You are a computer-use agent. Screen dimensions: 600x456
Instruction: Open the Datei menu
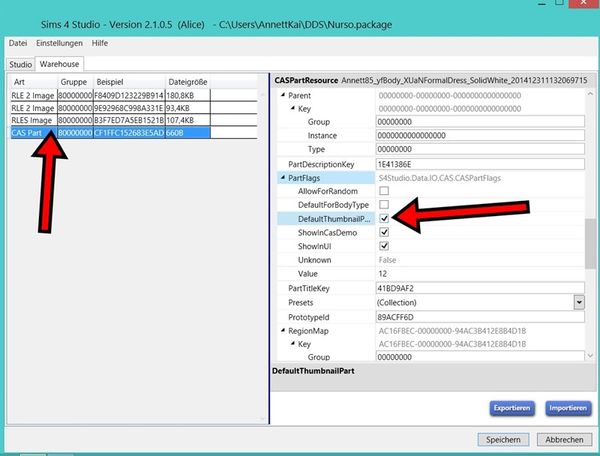[18, 44]
